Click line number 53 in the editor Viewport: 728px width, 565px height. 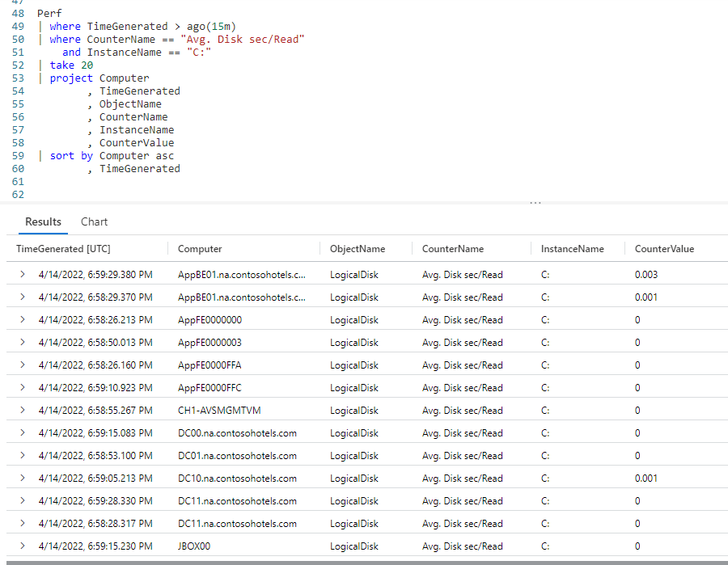(18, 78)
